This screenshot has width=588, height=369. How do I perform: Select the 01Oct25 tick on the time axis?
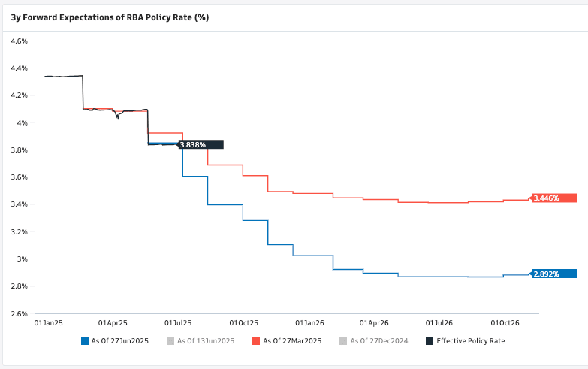243,322
